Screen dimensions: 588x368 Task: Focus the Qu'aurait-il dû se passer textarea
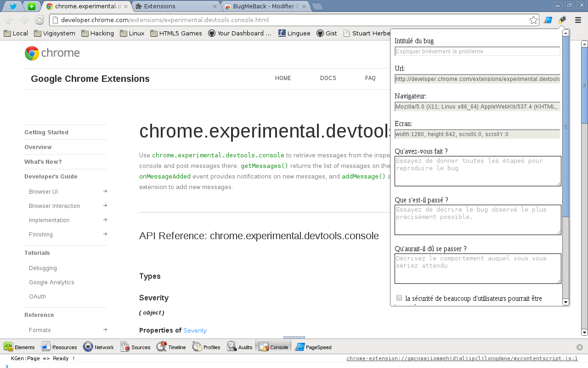pyautogui.click(x=478, y=269)
